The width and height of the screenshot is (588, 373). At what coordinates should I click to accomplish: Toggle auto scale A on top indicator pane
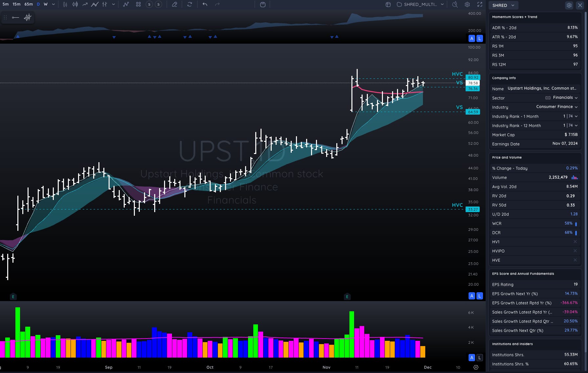click(472, 38)
